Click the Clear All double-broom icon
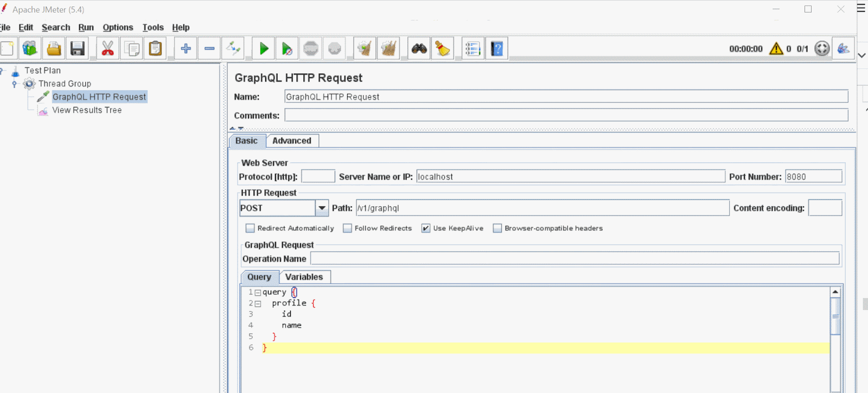The image size is (868, 393). tap(388, 49)
